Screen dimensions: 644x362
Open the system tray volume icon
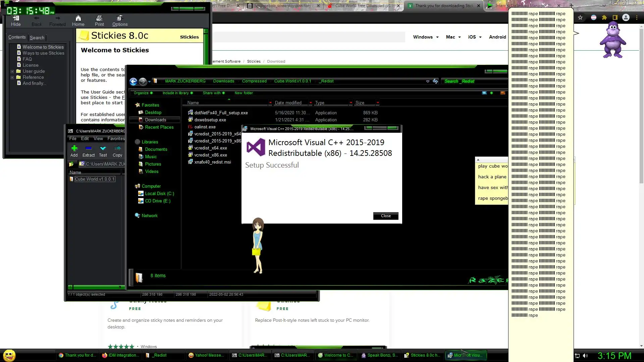click(585, 356)
